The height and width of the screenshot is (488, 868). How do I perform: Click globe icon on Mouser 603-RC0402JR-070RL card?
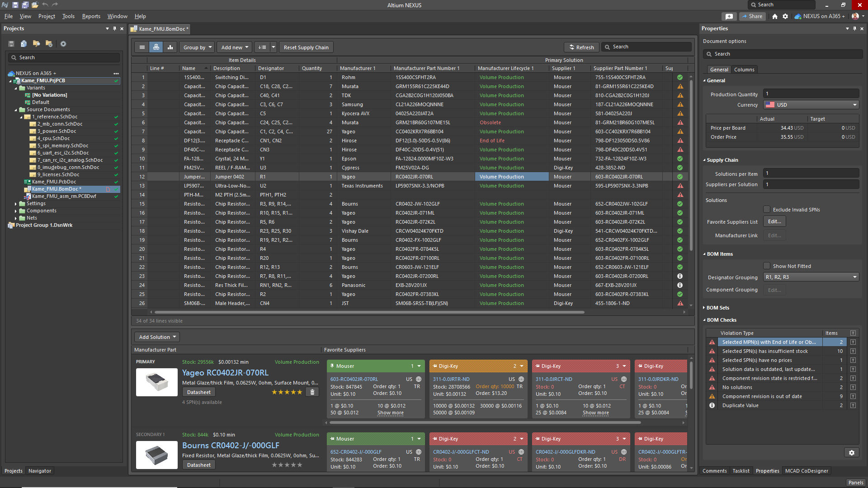pos(419,379)
